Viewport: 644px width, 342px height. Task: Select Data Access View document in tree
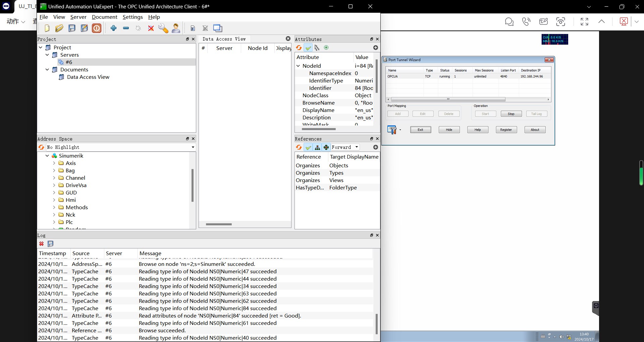(88, 77)
